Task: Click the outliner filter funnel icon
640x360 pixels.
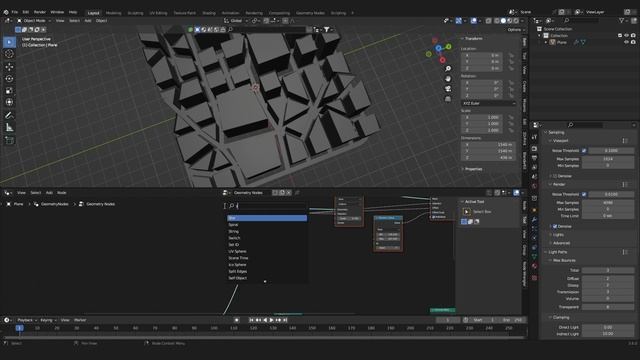Action: click(x=621, y=20)
